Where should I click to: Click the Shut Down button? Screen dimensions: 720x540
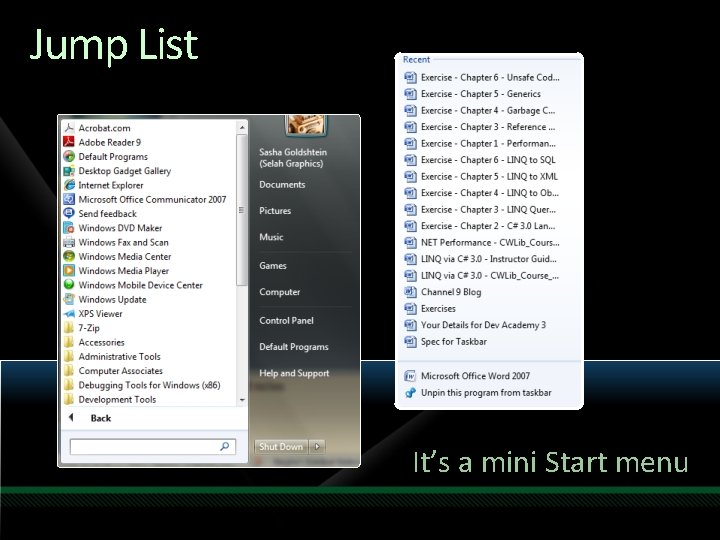[x=281, y=446]
